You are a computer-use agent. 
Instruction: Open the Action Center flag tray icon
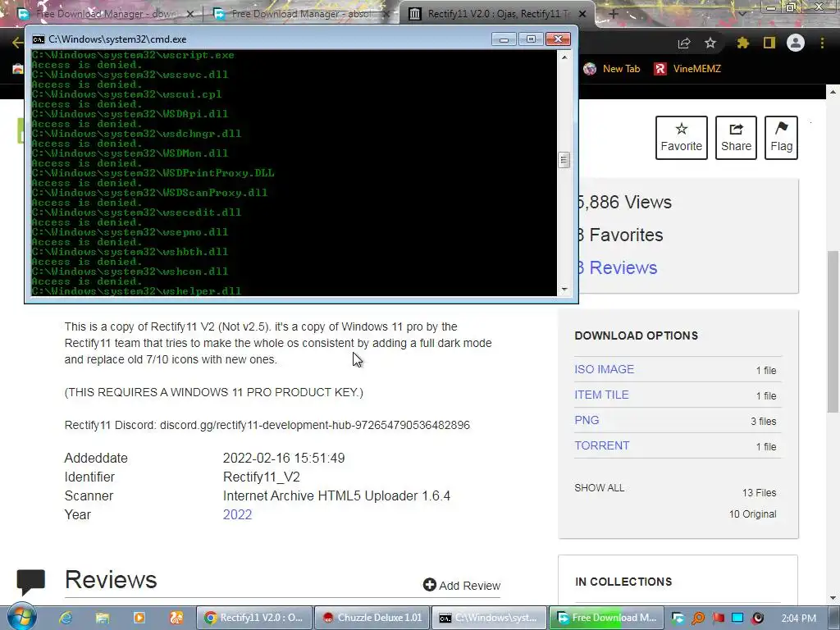click(718, 619)
